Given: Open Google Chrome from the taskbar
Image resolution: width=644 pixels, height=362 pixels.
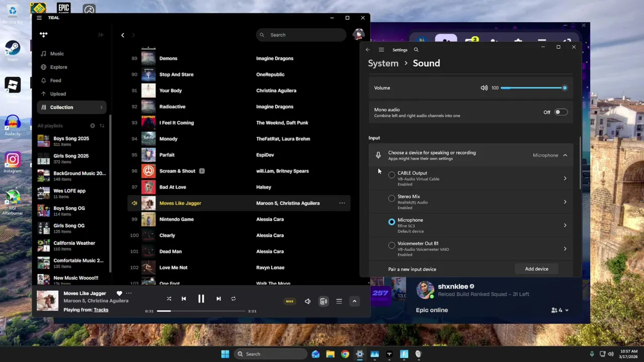Looking at the screenshot, I should (345, 354).
